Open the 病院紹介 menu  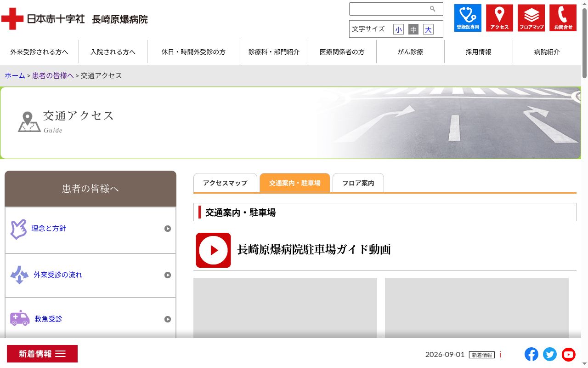click(x=547, y=52)
